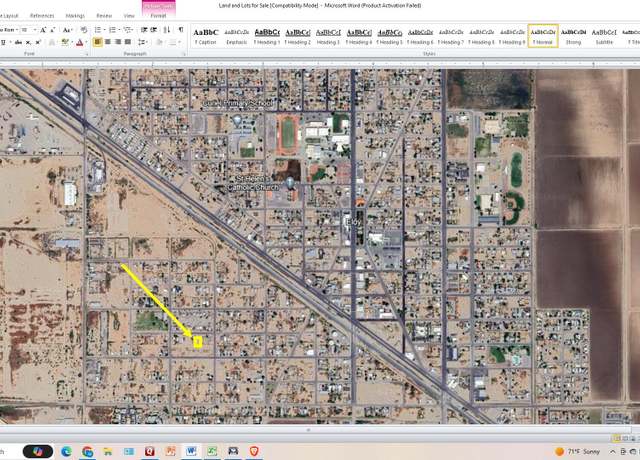
Task: Open Brave browser from the taskbar
Action: point(253,451)
